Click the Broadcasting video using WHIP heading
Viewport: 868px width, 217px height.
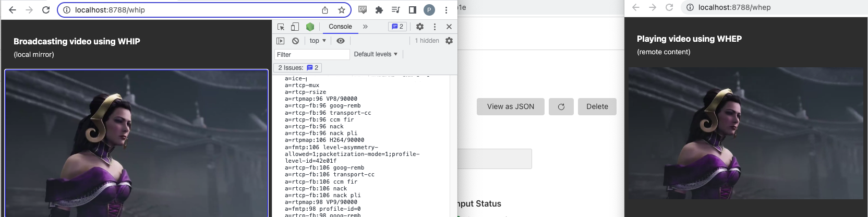point(77,41)
